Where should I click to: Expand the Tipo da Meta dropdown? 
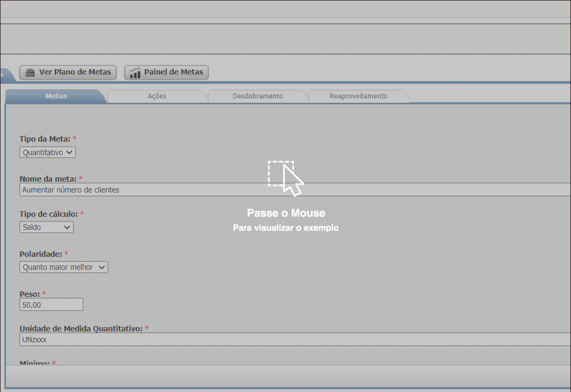click(x=48, y=152)
